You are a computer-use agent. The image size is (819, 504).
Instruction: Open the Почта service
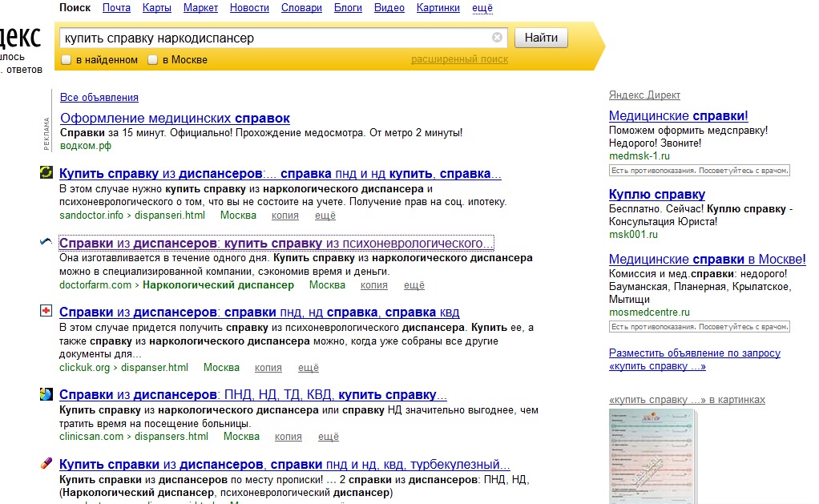pyautogui.click(x=116, y=8)
